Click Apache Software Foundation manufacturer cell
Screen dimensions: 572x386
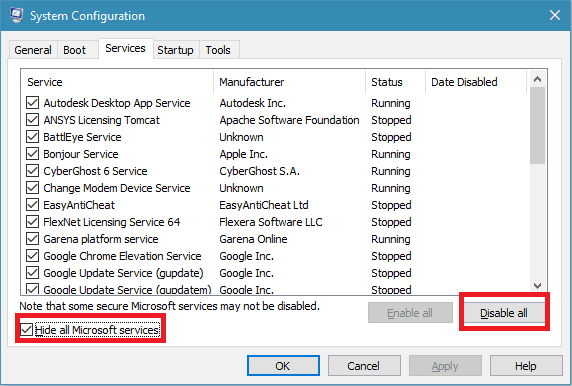tap(289, 120)
